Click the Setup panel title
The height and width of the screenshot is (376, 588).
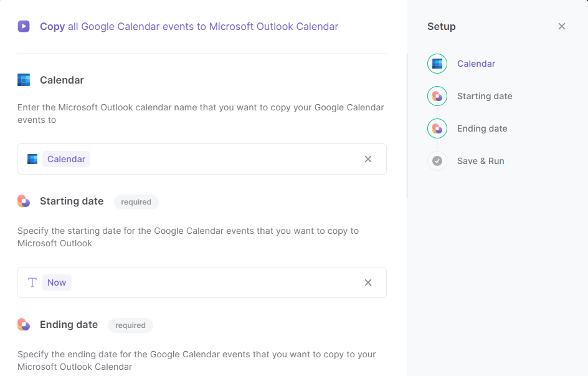tap(442, 27)
